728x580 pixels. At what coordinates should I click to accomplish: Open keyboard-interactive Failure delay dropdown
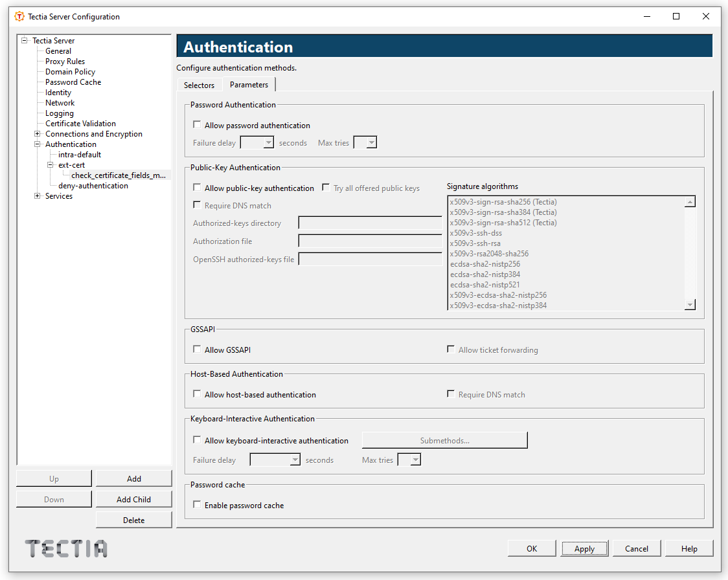tap(295, 460)
